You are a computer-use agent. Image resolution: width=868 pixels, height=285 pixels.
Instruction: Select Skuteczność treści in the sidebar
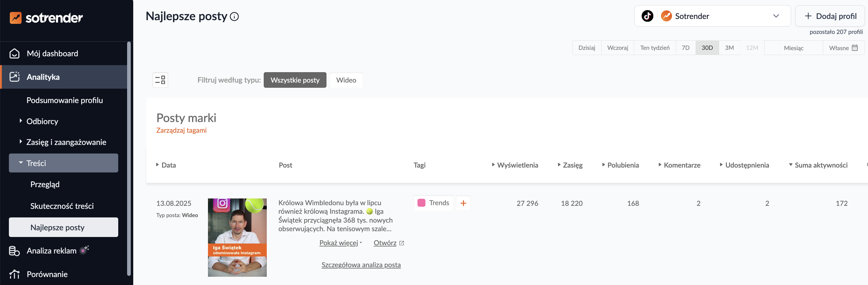[62, 206]
